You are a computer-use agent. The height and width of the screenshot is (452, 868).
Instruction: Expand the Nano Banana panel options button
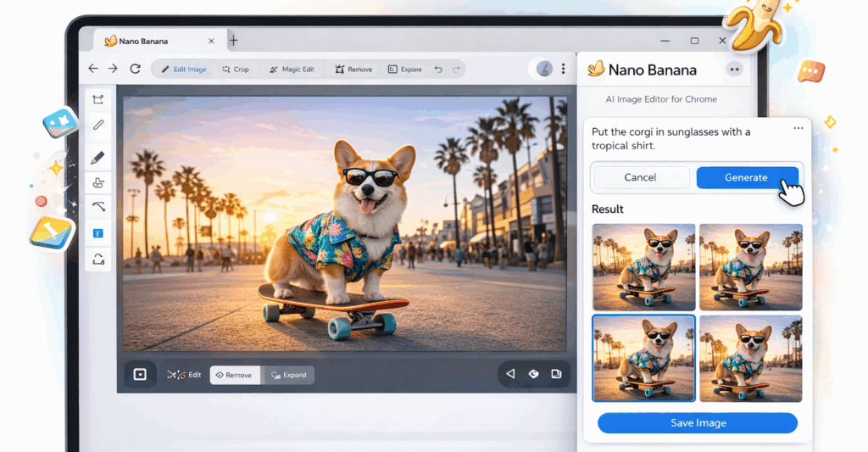734,70
